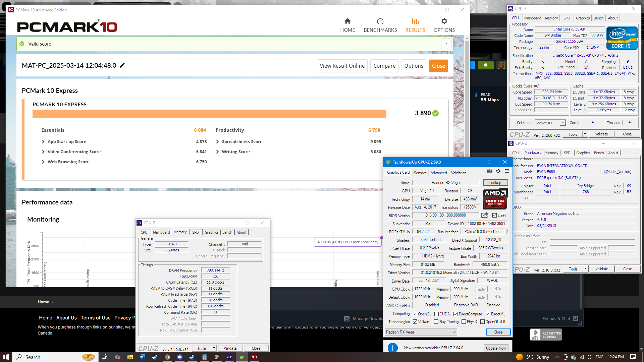Viewport: 644px width, 362px height.
Task: Toggle the CUDA checkbox
Action: 436,314
